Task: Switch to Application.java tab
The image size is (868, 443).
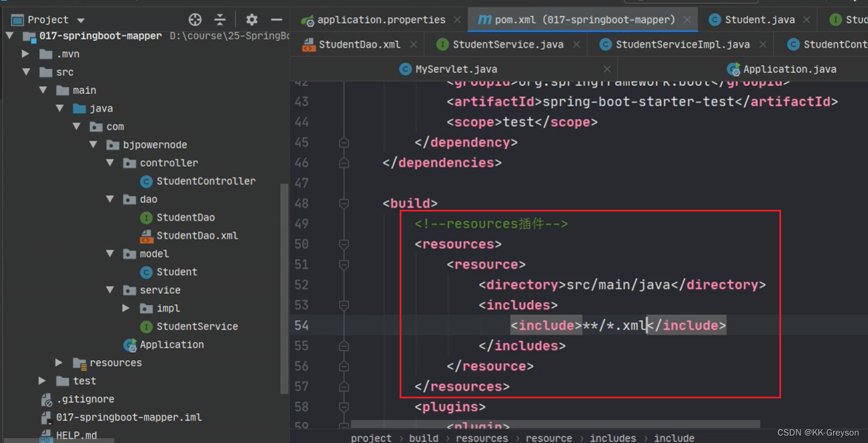Action: pos(790,69)
